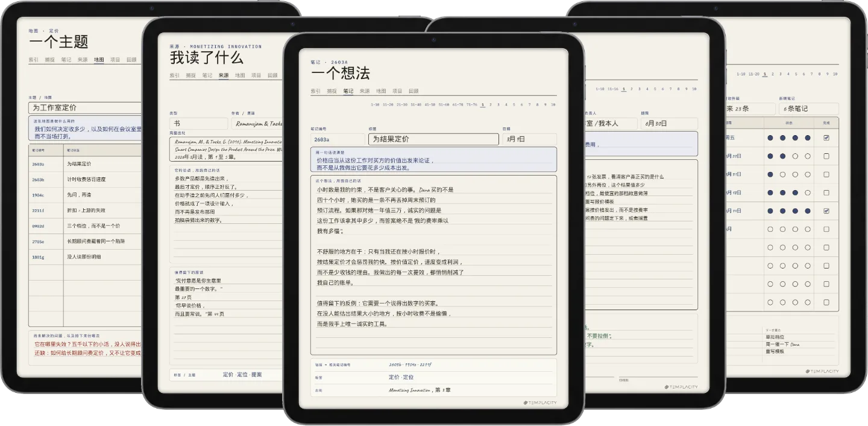Select 地图 tab on the 一个想法 tablet
868x426 pixels.
click(381, 91)
